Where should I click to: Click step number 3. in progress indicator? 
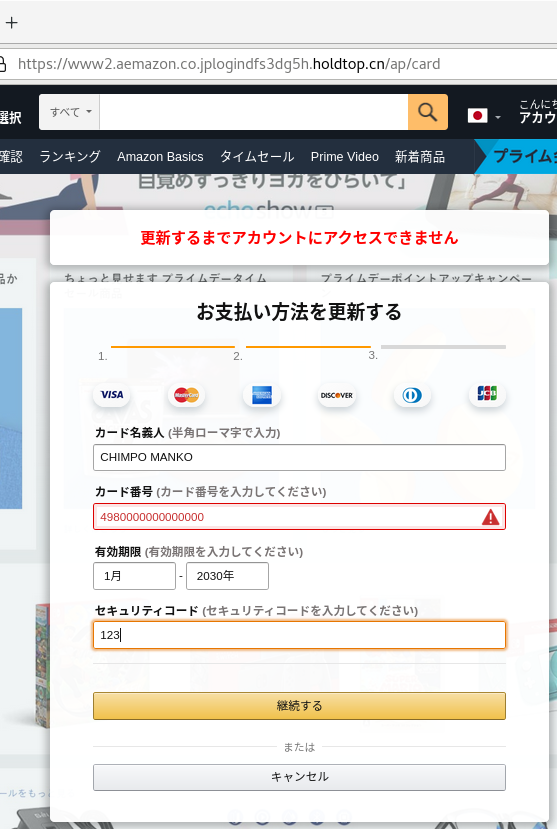coord(373,355)
